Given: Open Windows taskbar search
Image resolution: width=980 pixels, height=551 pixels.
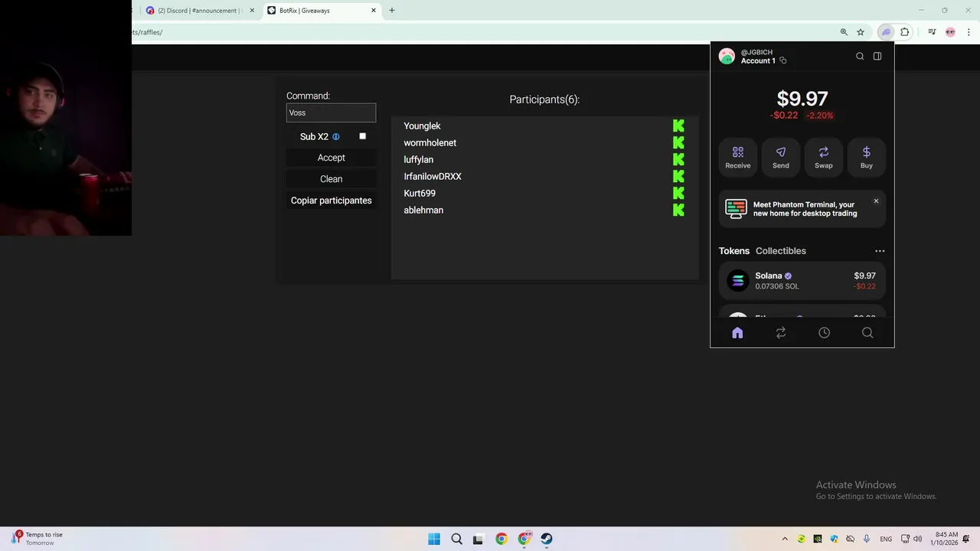Looking at the screenshot, I should (x=456, y=539).
